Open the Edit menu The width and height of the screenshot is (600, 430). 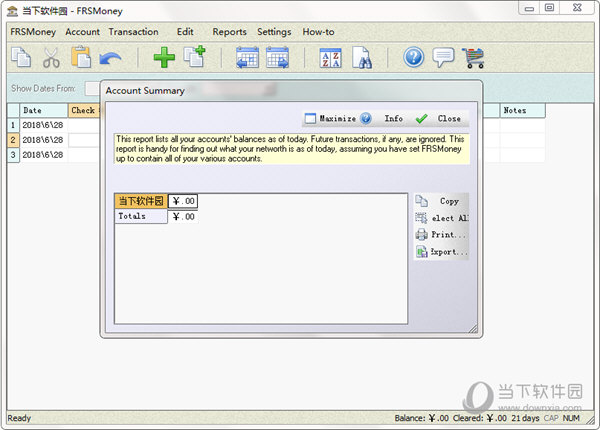185,32
